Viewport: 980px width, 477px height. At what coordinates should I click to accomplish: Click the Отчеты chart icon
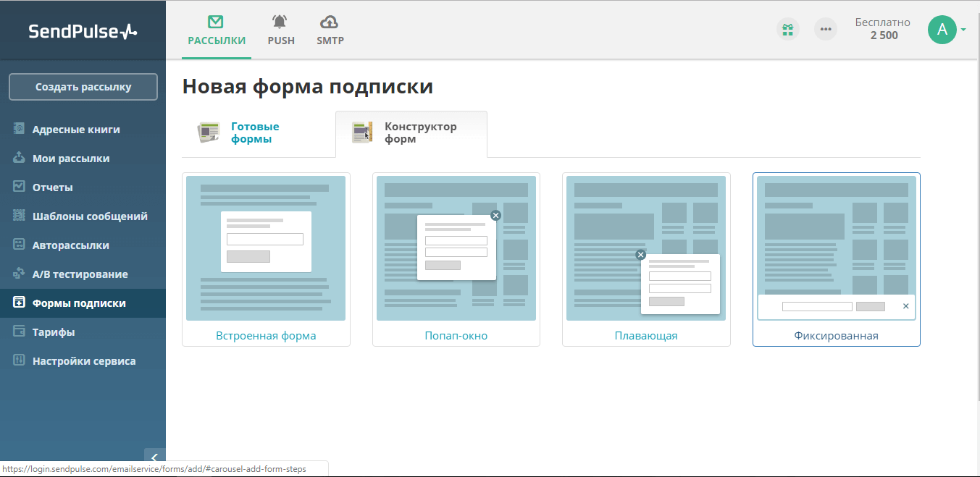click(20, 187)
